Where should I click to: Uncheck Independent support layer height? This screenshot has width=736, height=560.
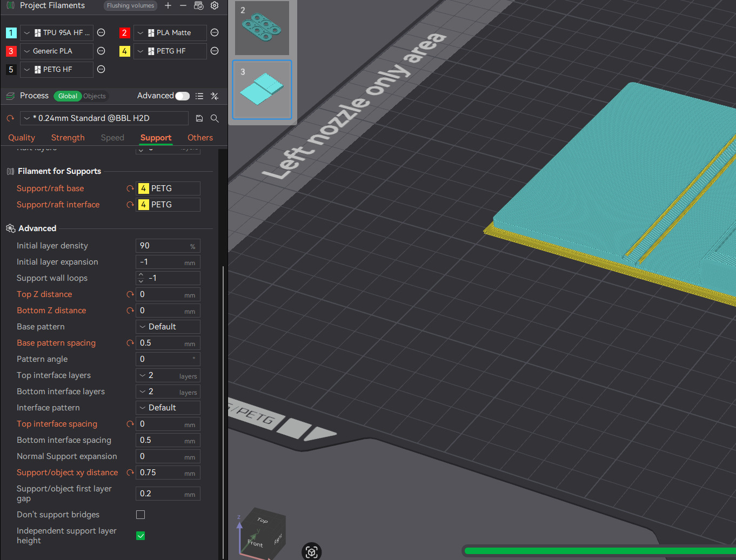point(140,536)
